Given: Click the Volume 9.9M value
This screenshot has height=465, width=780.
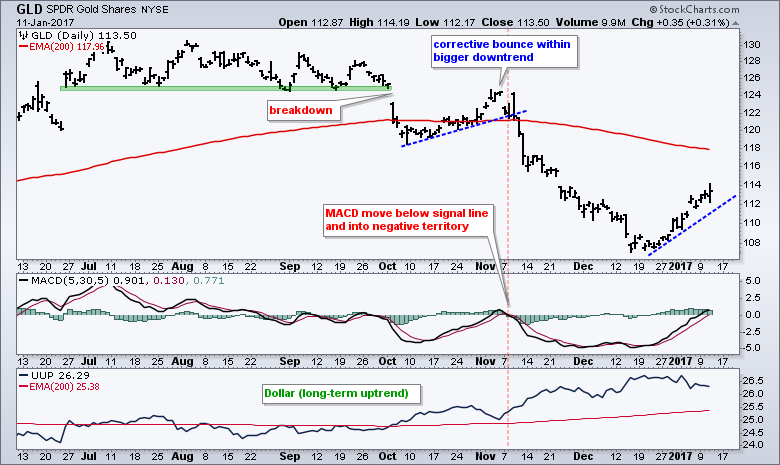Looking at the screenshot, I should pyautogui.click(x=590, y=22).
